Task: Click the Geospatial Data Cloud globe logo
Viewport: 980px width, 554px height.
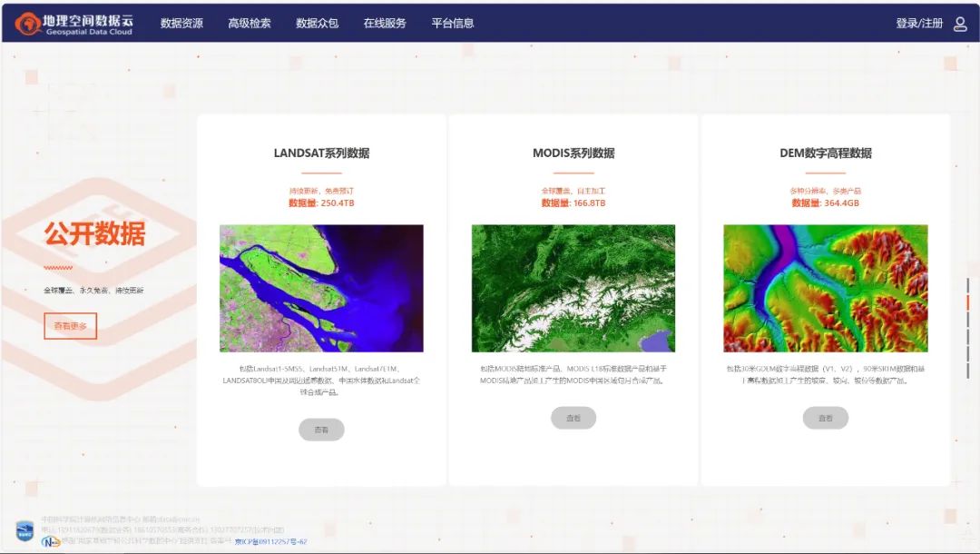Action: [27, 24]
